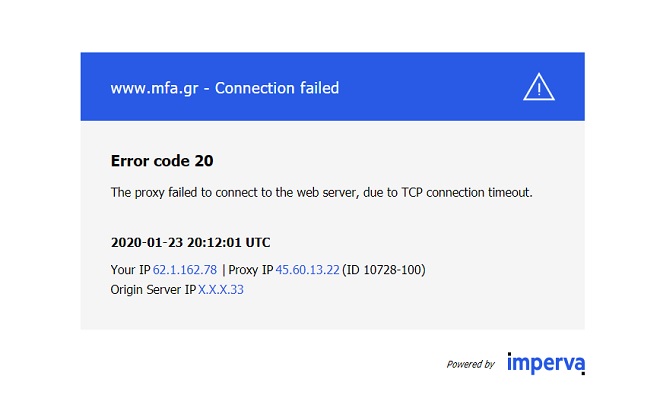The width and height of the screenshot is (660, 420).
Task: Click the Origin Server IP X.X.X.33 link
Action: [221, 290]
